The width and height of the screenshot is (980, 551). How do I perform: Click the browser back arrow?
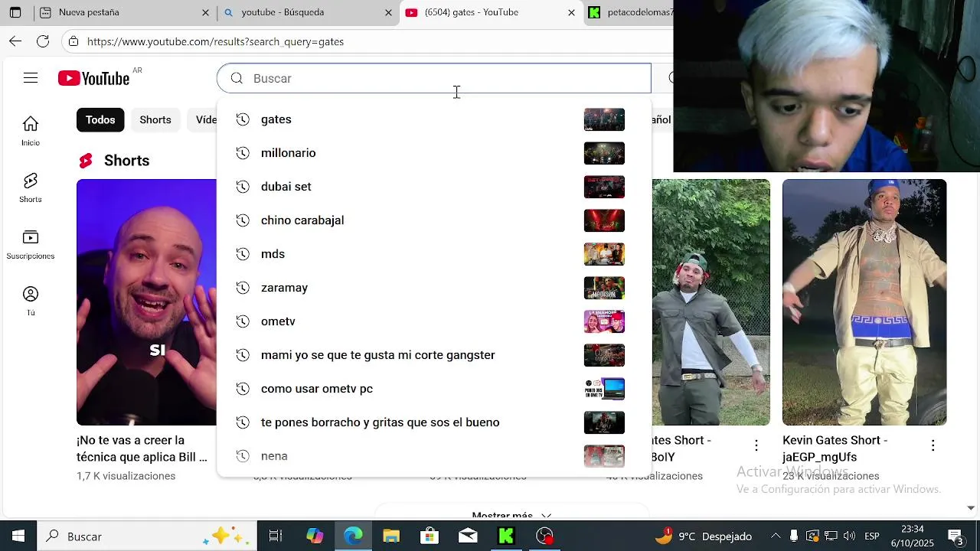15,41
